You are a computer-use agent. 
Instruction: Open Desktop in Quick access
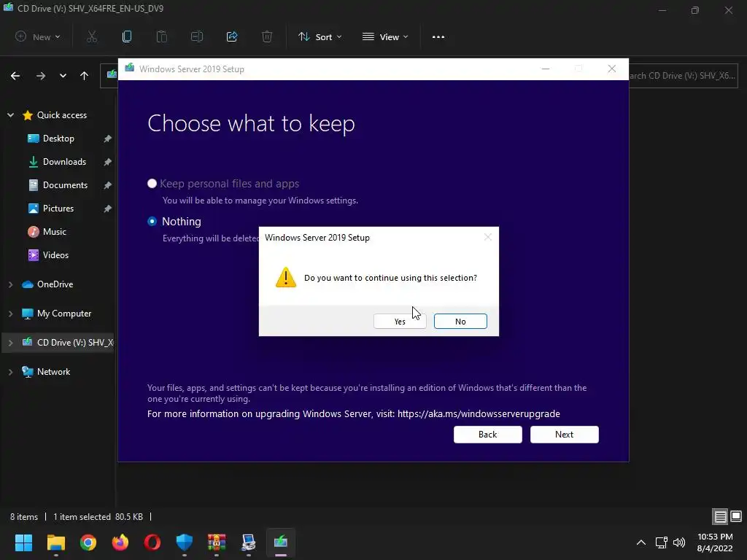58,139
